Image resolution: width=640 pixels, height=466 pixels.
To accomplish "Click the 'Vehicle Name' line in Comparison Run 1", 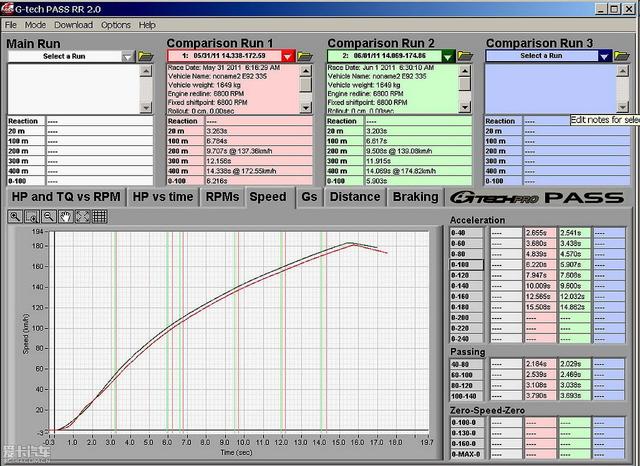I will coord(217,76).
